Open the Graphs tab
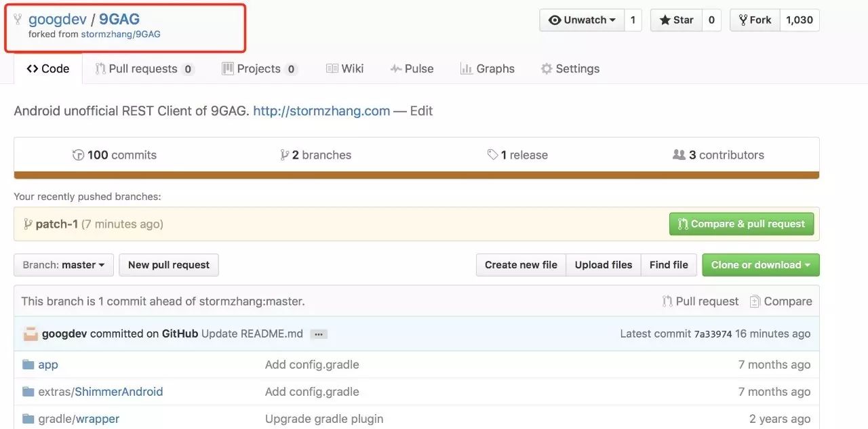 pos(488,68)
